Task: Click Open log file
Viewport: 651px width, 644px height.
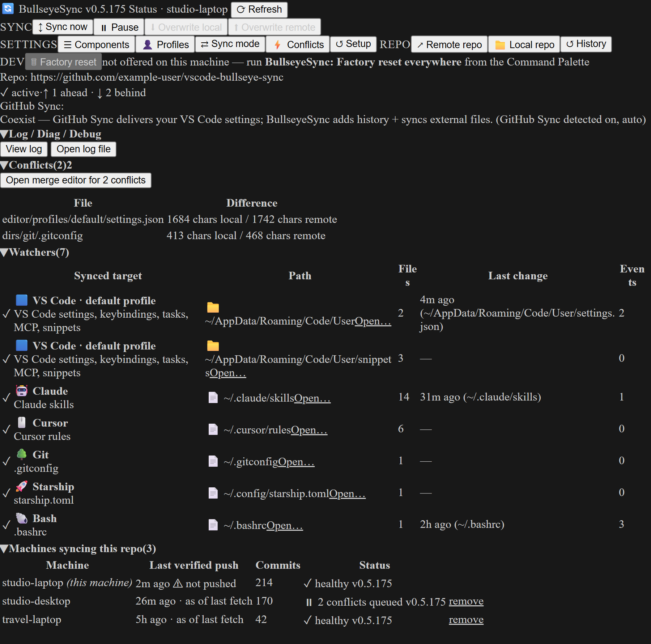Action: (x=84, y=149)
